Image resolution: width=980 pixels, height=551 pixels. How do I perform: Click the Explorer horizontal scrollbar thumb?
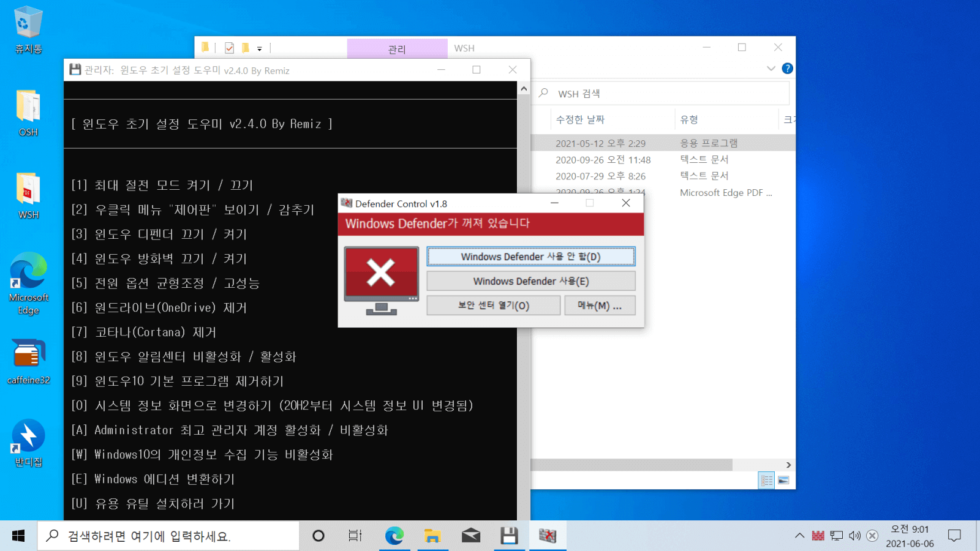tap(631, 465)
